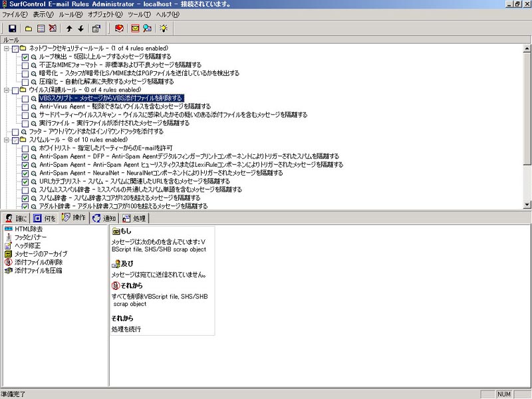Screen dimensions: 532x399
Task: Select 添付ファイルを圧縮 action item
Action: coord(33,271)
